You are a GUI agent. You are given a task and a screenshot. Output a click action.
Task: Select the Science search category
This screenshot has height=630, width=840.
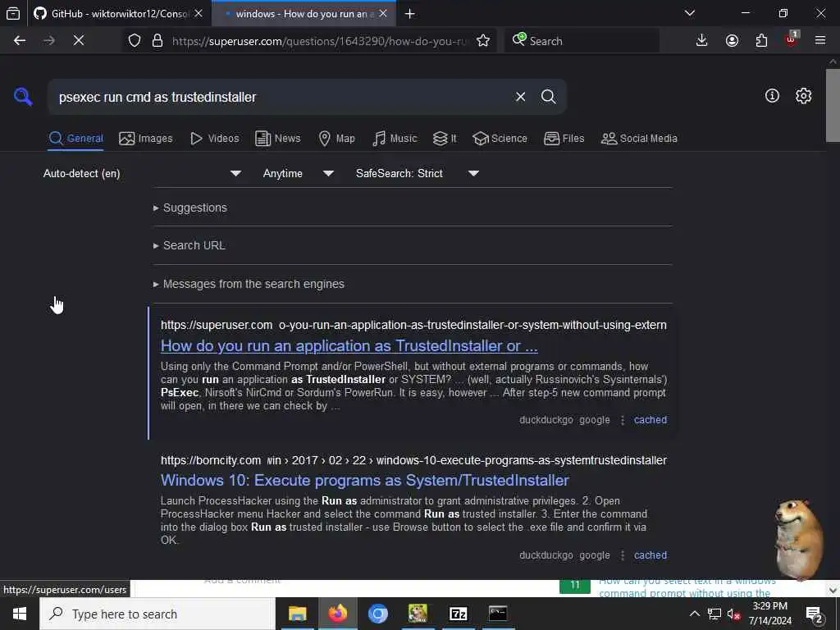point(500,139)
